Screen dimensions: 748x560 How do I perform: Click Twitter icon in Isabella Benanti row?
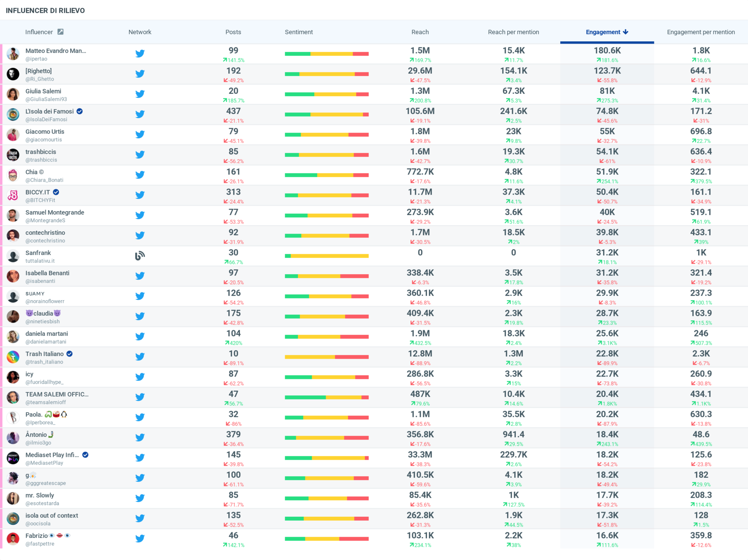click(140, 276)
